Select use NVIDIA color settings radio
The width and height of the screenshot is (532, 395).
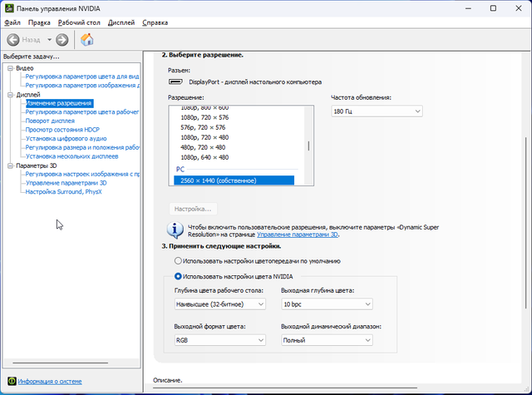[x=178, y=276]
